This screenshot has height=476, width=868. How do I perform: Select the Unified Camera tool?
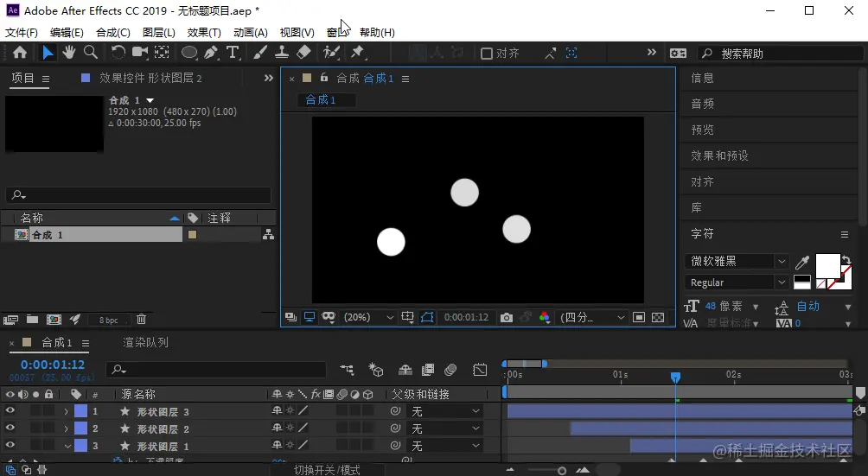(x=140, y=53)
